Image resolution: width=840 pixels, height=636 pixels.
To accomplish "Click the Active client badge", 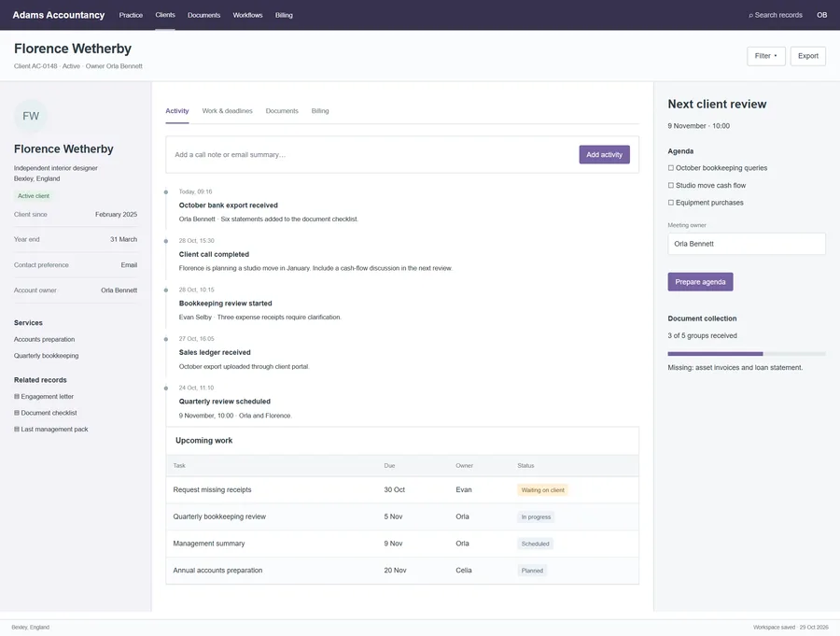I will 34,196.
